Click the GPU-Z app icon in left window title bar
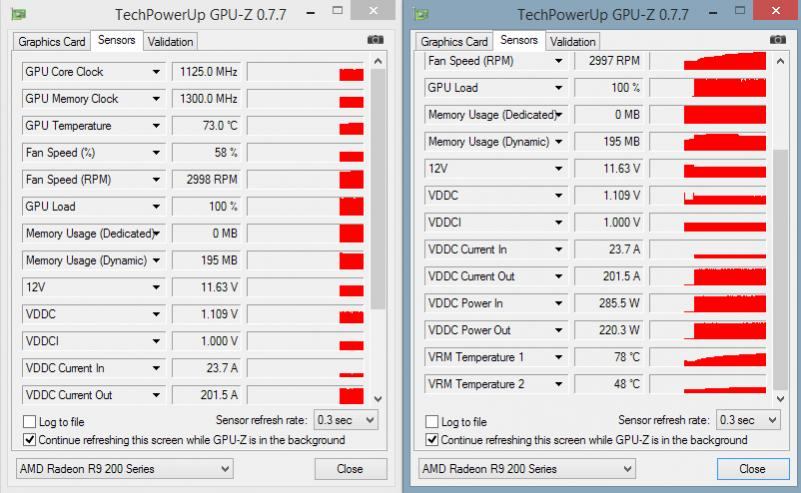 tap(19, 14)
